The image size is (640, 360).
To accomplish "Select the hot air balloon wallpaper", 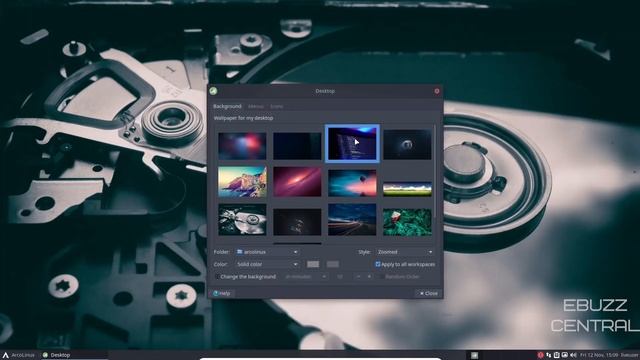I will (x=352, y=183).
